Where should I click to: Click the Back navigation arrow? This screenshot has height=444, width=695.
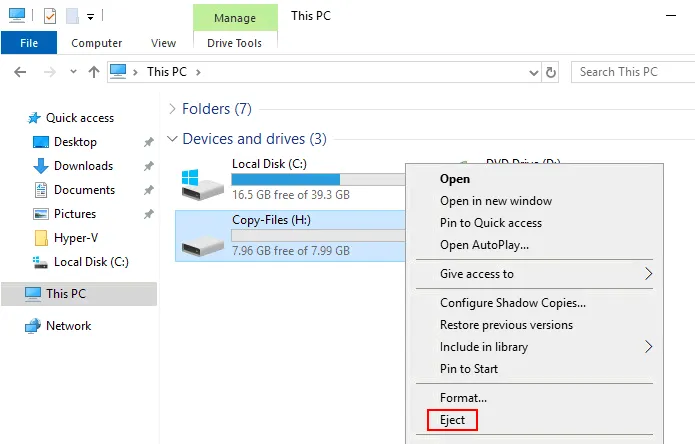coord(20,72)
